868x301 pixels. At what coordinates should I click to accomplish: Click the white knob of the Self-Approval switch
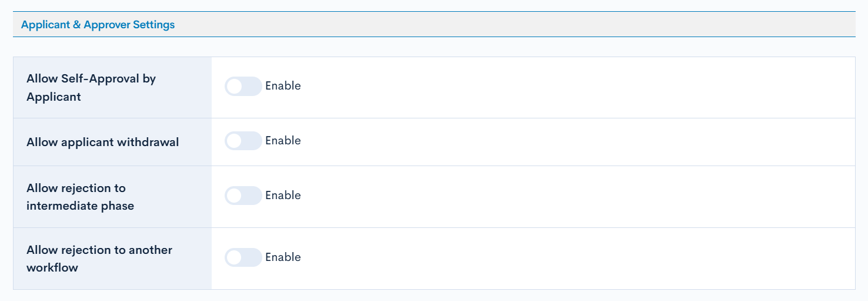click(x=235, y=86)
